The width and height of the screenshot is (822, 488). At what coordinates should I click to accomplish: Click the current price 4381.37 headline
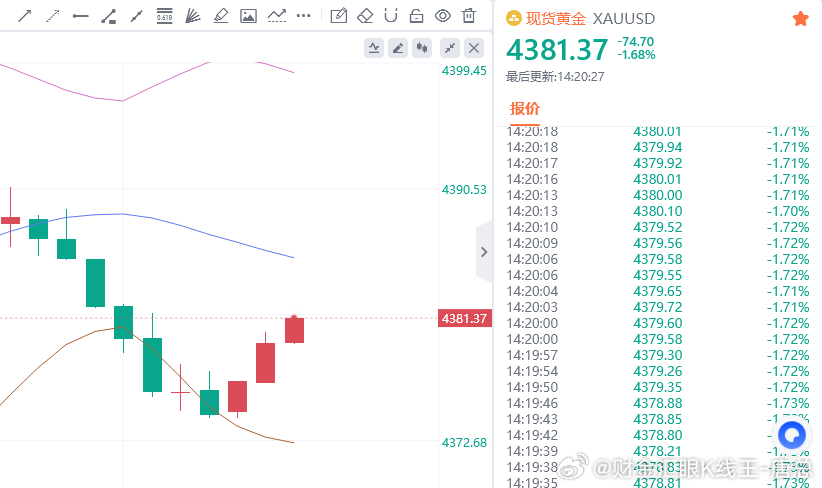point(557,50)
